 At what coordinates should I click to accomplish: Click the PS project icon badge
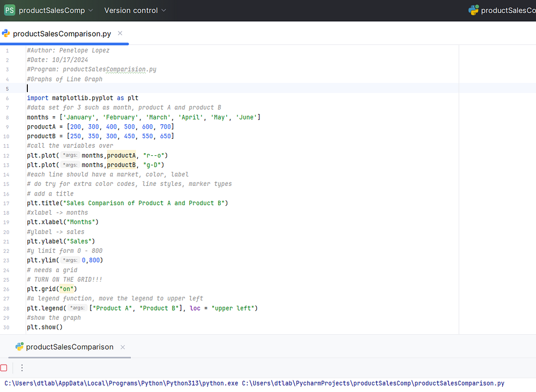[10, 10]
